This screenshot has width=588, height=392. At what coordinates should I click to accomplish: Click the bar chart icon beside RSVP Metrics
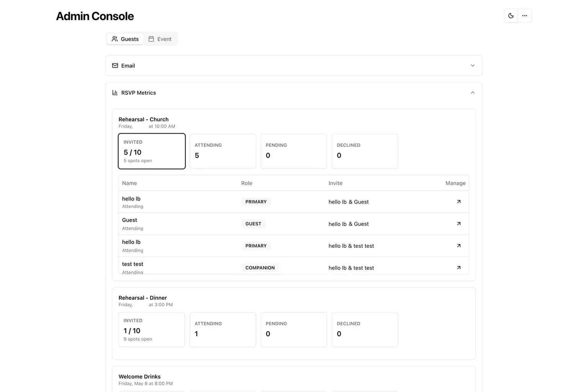[115, 93]
